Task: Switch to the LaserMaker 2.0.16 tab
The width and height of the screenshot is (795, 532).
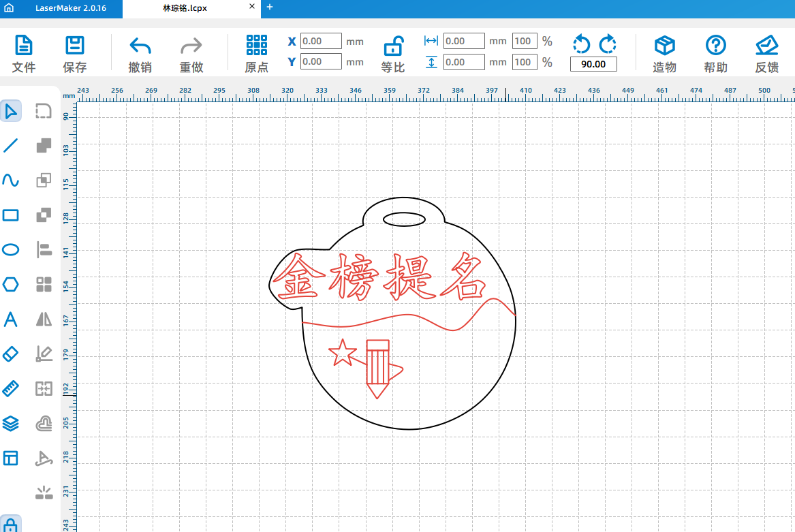Action: pyautogui.click(x=70, y=7)
